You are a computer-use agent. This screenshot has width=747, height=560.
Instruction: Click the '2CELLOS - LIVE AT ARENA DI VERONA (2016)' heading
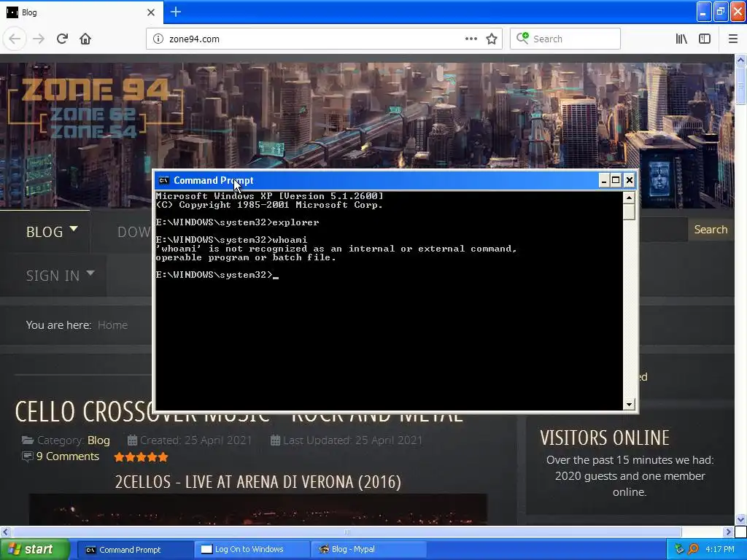tap(258, 482)
